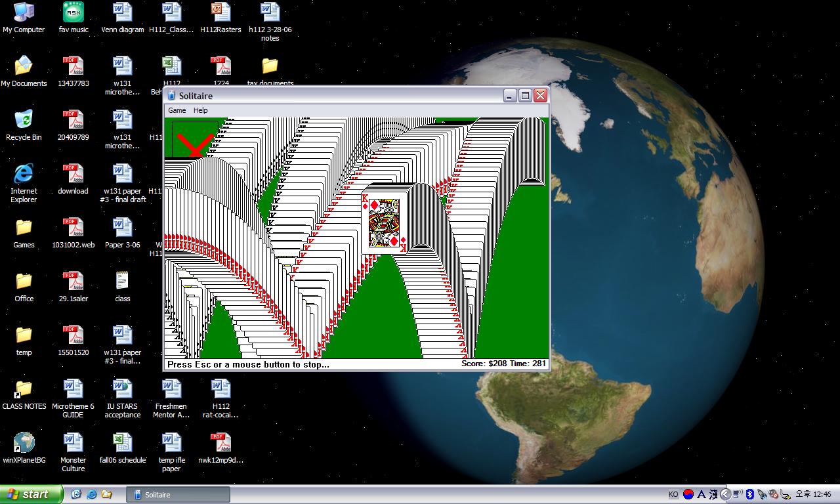Viewport: 840px width, 504px height.
Task: Click the King of Diamonds card
Action: click(x=385, y=222)
